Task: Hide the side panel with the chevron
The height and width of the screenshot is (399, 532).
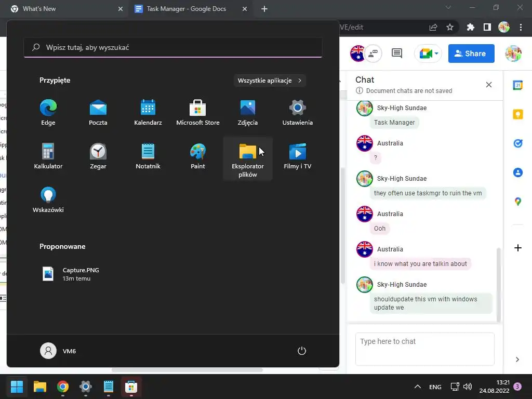Action: point(517,360)
